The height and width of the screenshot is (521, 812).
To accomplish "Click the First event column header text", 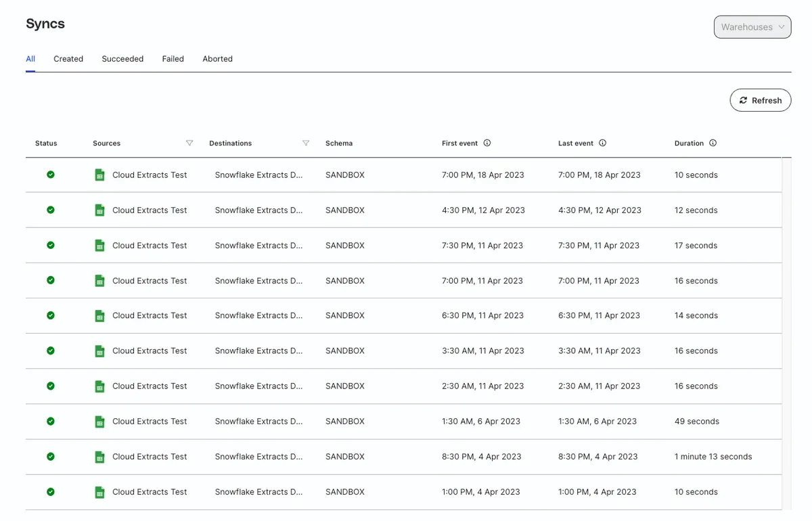I will (x=459, y=143).
